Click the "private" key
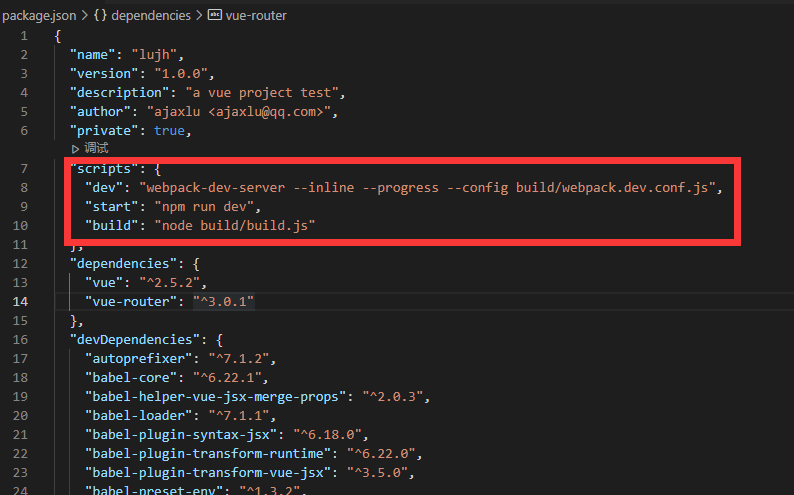Viewport: 794px width, 495px height. coord(104,131)
